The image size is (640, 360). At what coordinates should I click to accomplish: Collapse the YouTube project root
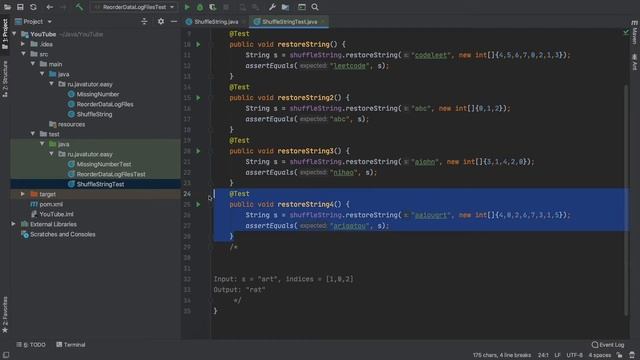tap(15, 34)
